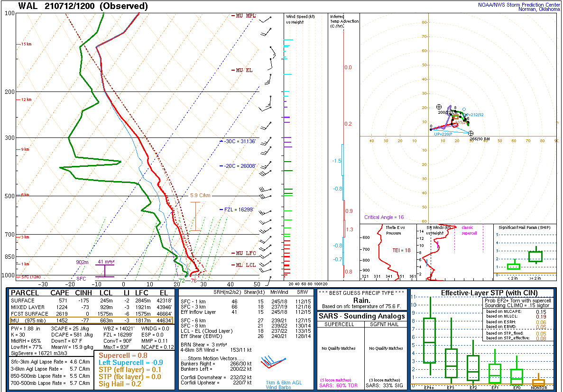563x392 pixels.
Task: Select the "MU EL" label on the skew-T
Action: (244, 70)
